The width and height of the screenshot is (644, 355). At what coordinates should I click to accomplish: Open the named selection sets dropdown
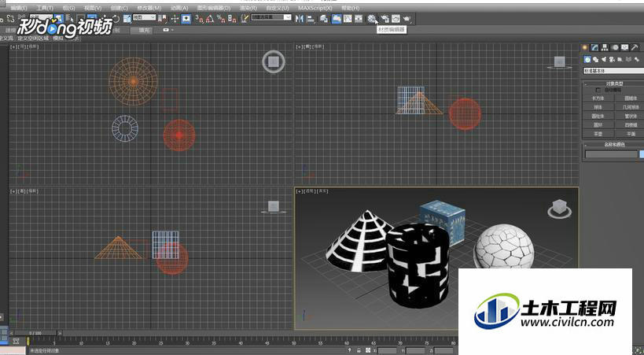[x=271, y=17]
